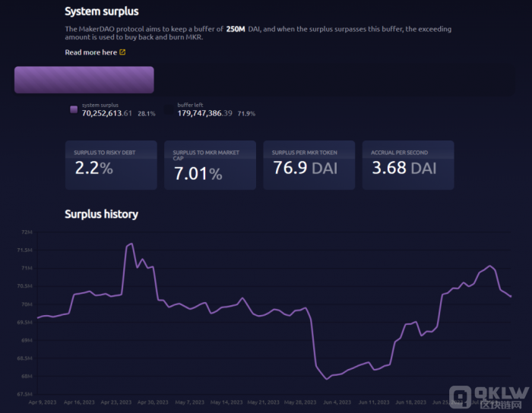
Task: Open the Surplus to Risky Debt card
Action: pyautogui.click(x=111, y=165)
